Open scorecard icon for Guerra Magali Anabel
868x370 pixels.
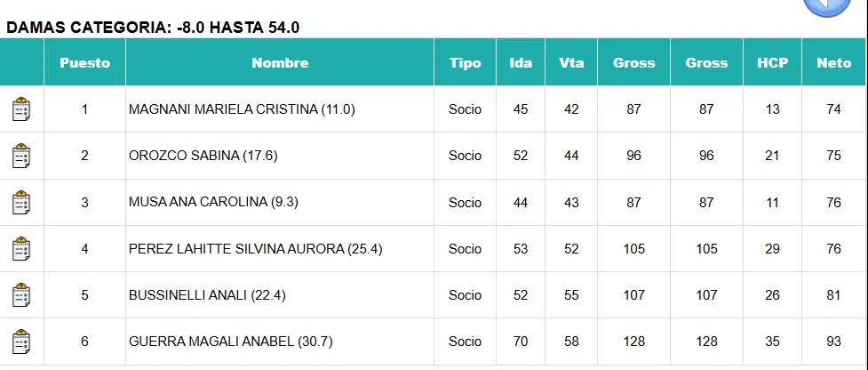(x=21, y=342)
